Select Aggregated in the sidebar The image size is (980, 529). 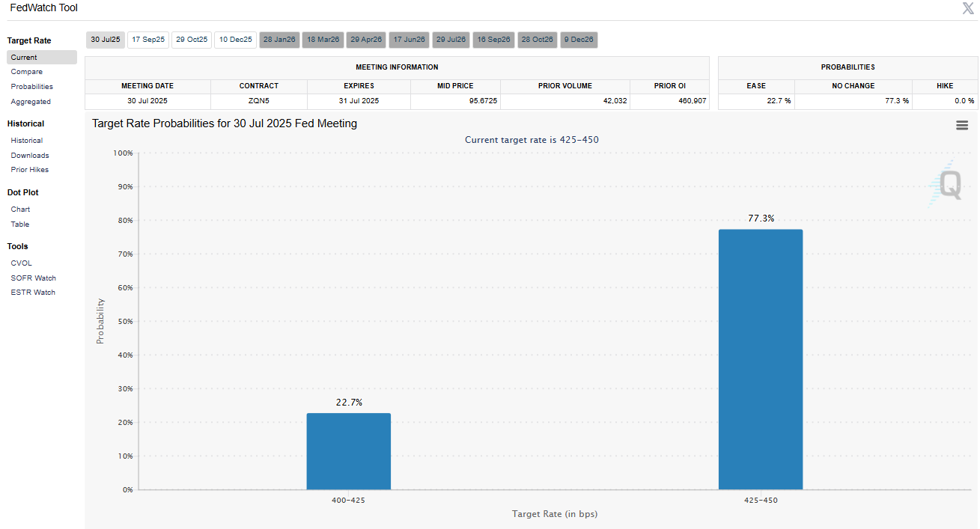pyautogui.click(x=31, y=102)
